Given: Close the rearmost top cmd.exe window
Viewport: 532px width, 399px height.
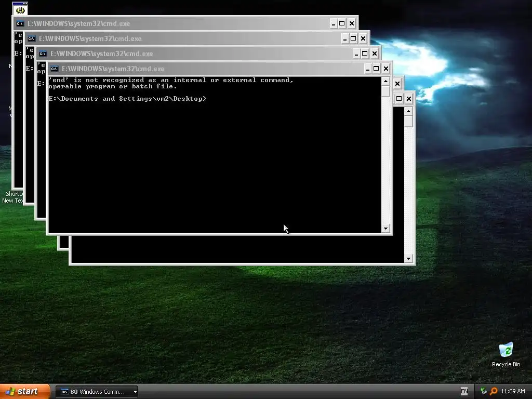Looking at the screenshot, I should pos(352,23).
